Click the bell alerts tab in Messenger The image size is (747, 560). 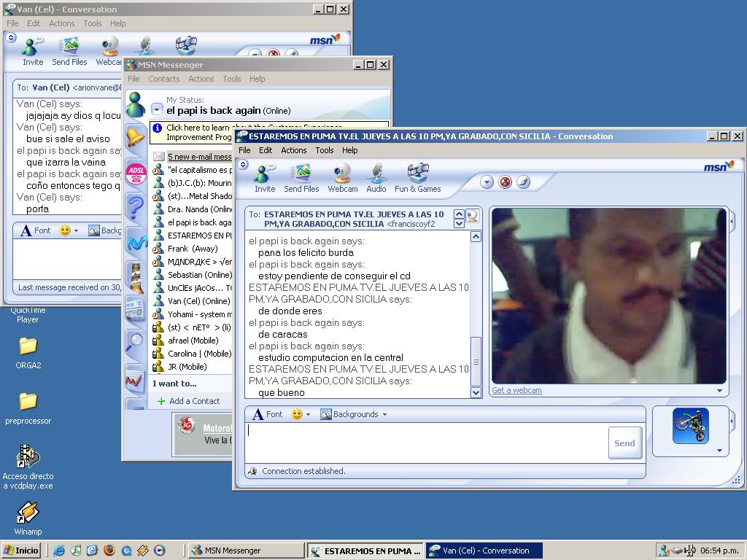tap(135, 138)
